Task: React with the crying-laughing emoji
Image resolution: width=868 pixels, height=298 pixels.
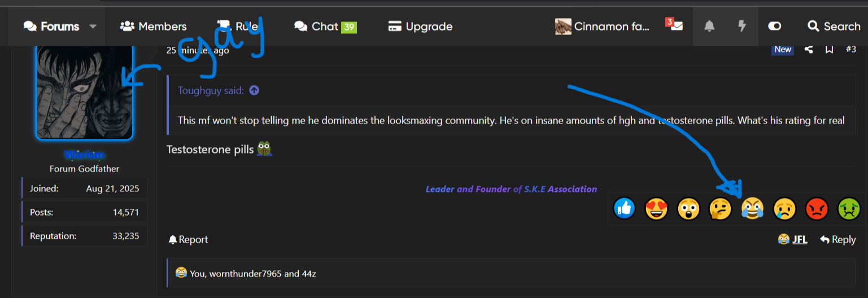Action: click(x=753, y=209)
